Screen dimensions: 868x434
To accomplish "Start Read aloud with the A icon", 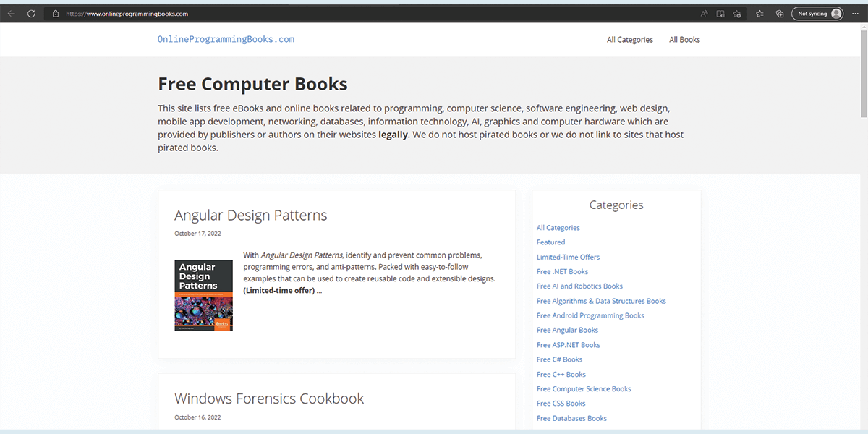I will click(x=704, y=13).
